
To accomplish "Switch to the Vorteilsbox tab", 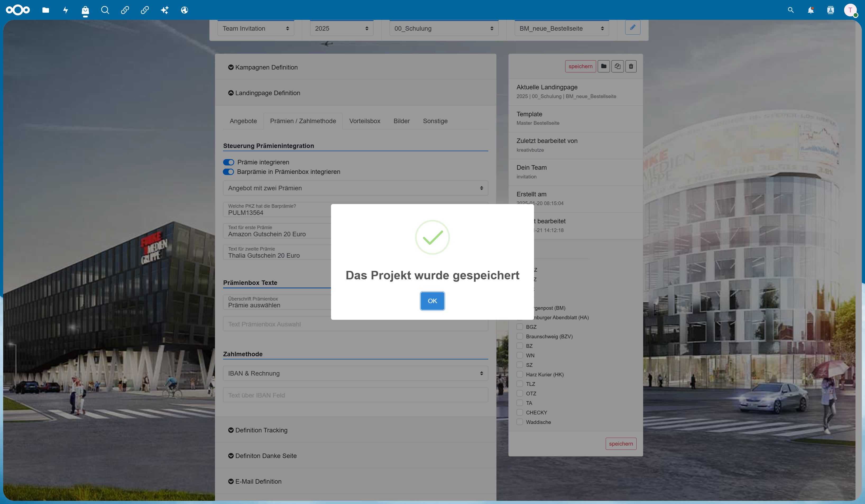I will point(365,121).
